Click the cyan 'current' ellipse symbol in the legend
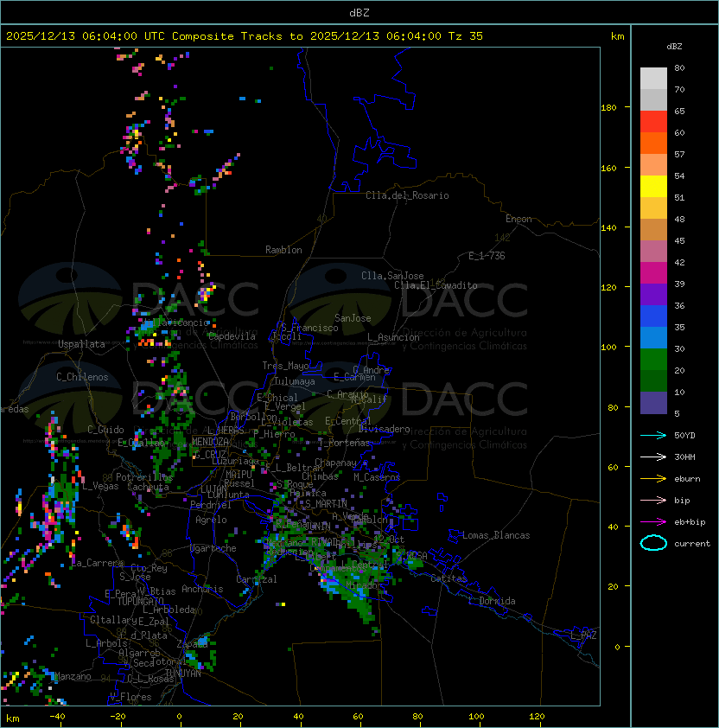719x728 pixels. coord(653,543)
